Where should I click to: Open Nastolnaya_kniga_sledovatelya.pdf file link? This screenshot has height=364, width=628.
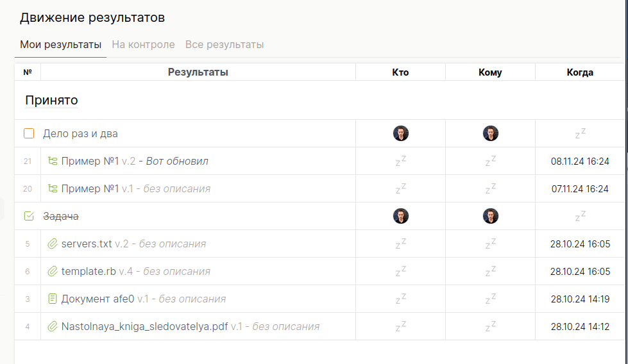tap(144, 326)
